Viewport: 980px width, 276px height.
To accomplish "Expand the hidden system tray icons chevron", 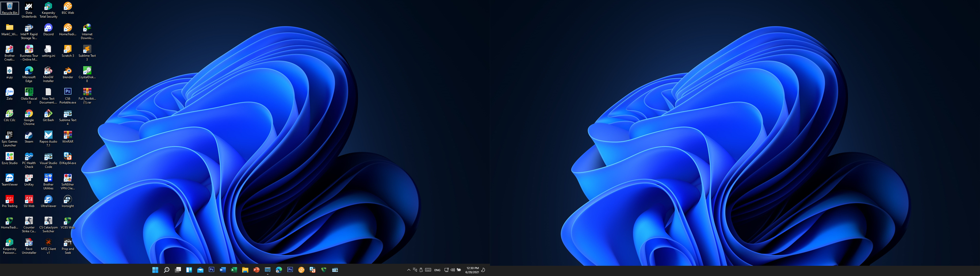I will [409, 270].
